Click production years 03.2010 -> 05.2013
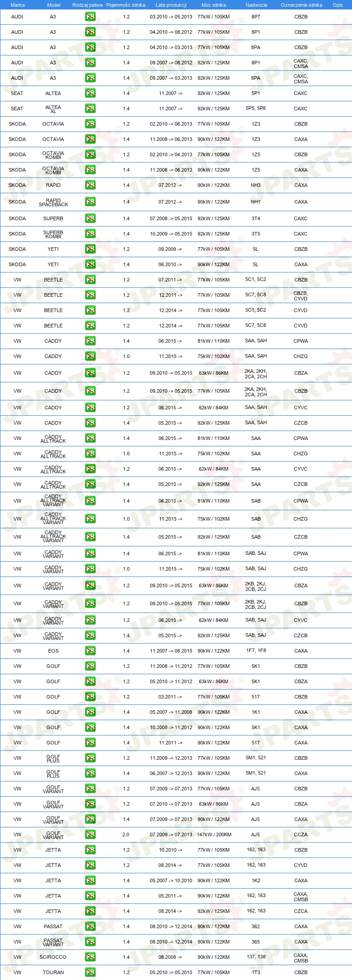 click(x=171, y=17)
